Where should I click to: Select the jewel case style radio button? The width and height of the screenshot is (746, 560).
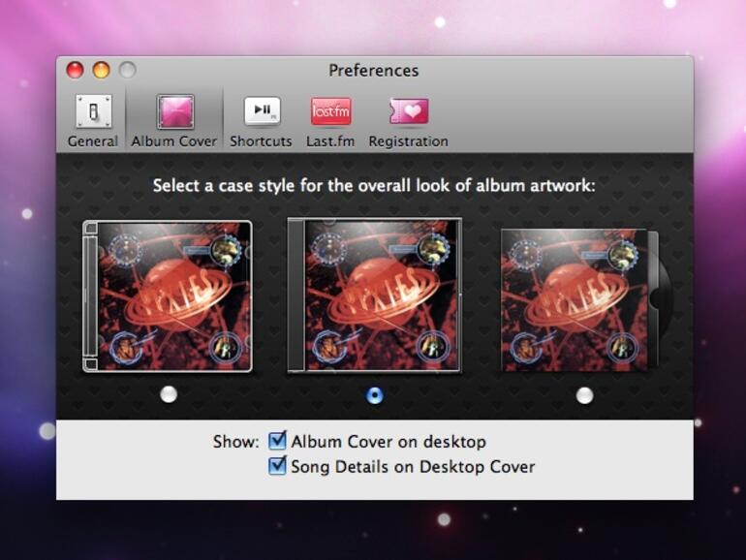pyautogui.click(x=169, y=394)
